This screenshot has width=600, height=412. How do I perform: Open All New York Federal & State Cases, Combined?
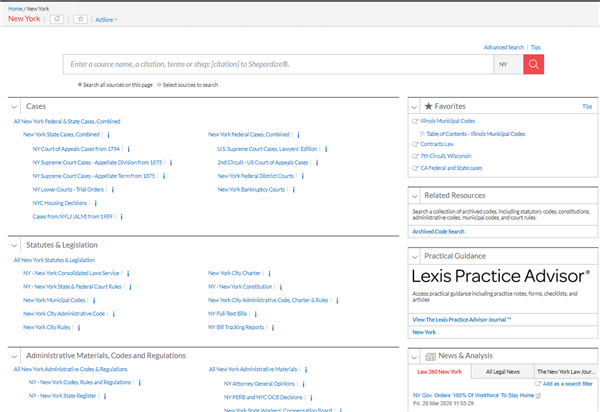pyautogui.click(x=67, y=121)
